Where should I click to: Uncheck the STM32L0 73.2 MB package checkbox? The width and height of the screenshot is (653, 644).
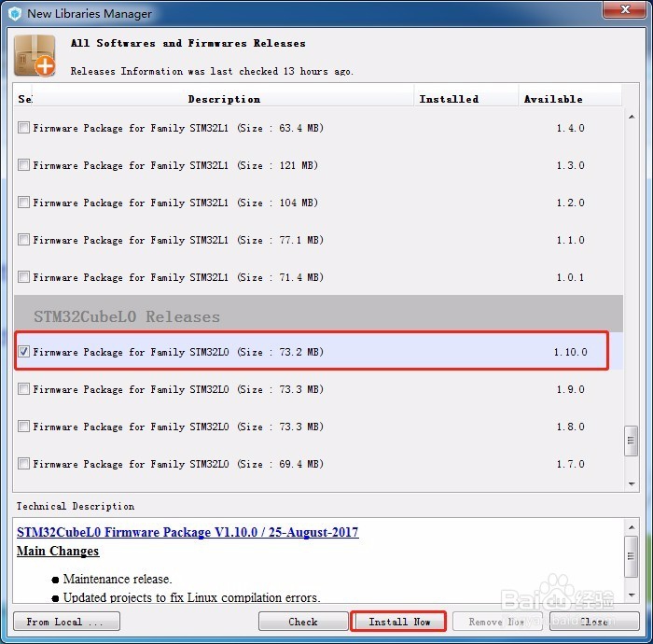tap(23, 352)
